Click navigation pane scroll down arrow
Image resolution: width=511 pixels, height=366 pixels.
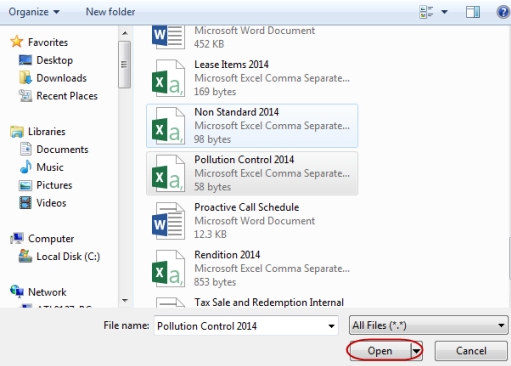pyautogui.click(x=125, y=301)
